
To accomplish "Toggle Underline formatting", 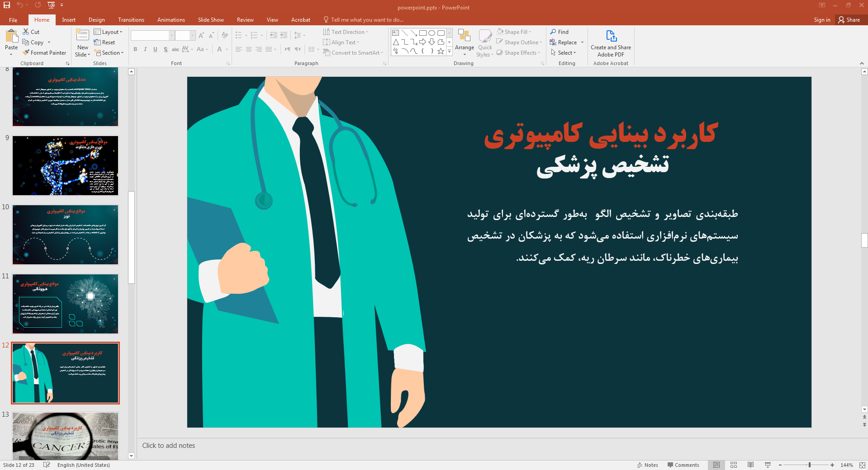I will (x=155, y=49).
